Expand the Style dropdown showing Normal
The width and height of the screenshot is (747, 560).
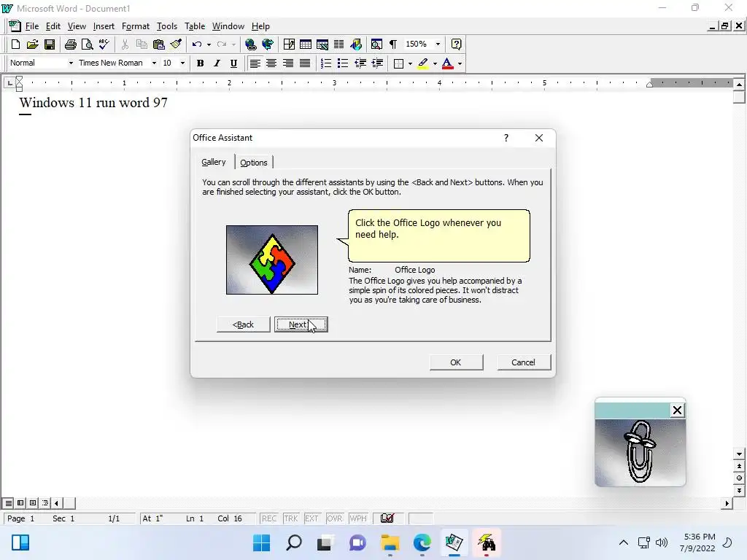click(x=71, y=63)
